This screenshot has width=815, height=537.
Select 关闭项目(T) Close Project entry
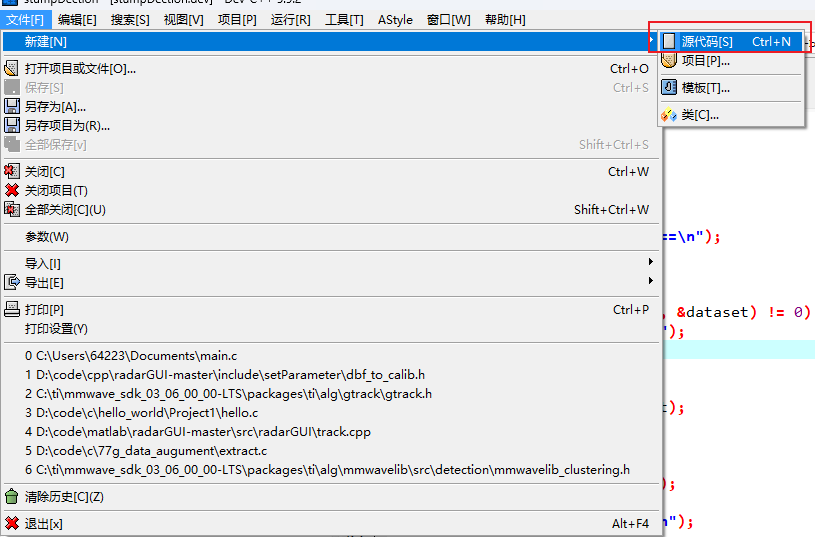coord(331,190)
